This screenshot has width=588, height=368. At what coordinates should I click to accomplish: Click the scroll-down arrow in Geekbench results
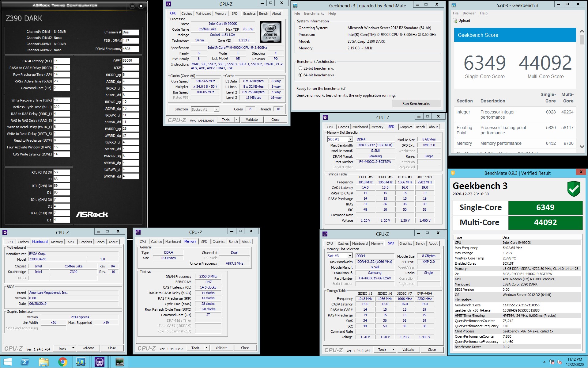[582, 147]
